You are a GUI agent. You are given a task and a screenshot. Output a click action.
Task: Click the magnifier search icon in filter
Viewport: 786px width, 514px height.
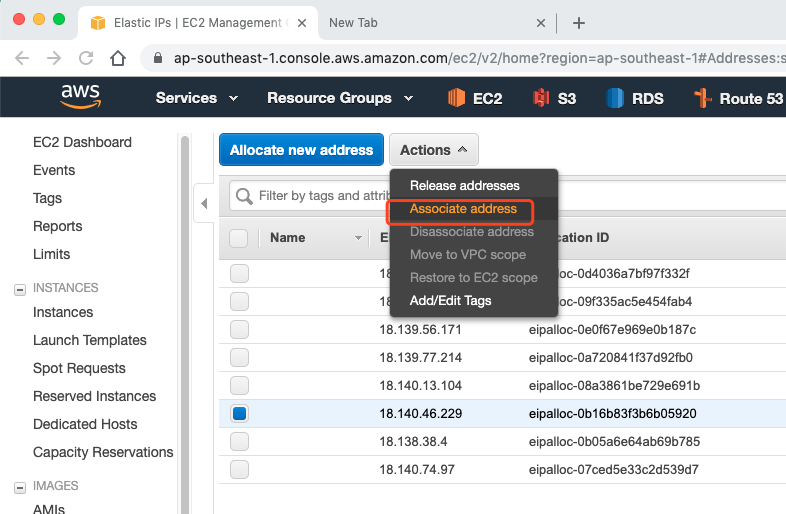(x=244, y=196)
